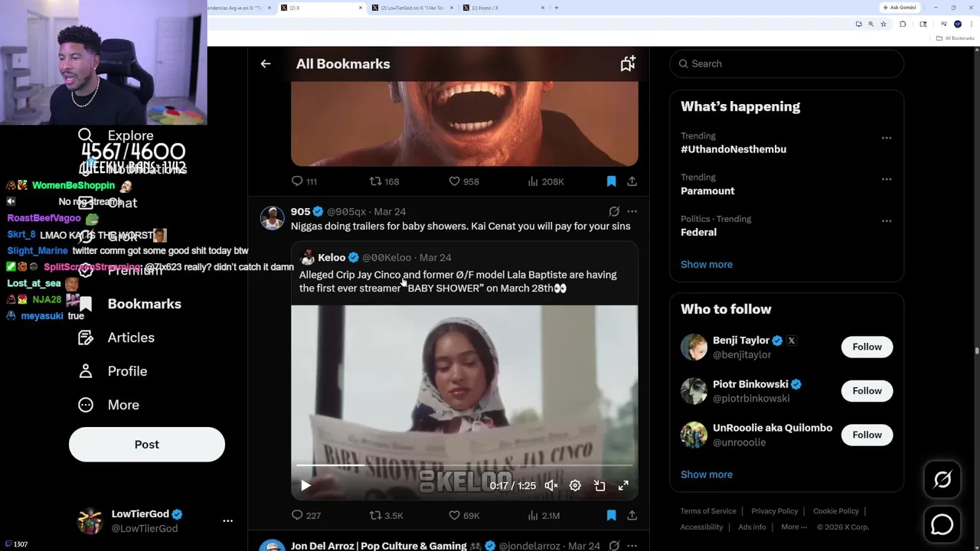
Task: Like the post with 958 likes
Action: [x=464, y=181]
